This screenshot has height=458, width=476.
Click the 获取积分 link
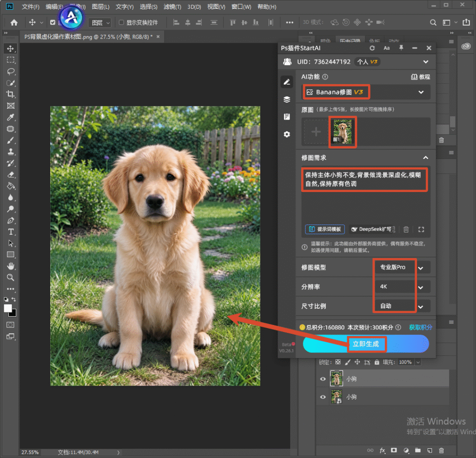pyautogui.click(x=420, y=327)
